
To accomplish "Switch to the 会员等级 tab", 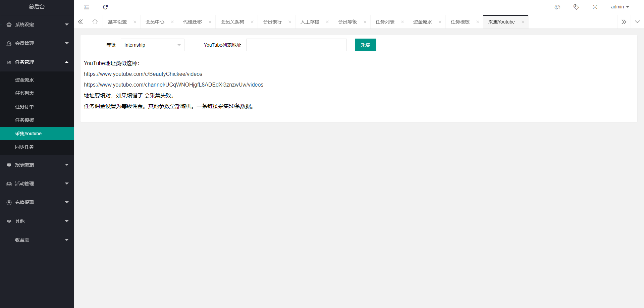I will click(347, 22).
